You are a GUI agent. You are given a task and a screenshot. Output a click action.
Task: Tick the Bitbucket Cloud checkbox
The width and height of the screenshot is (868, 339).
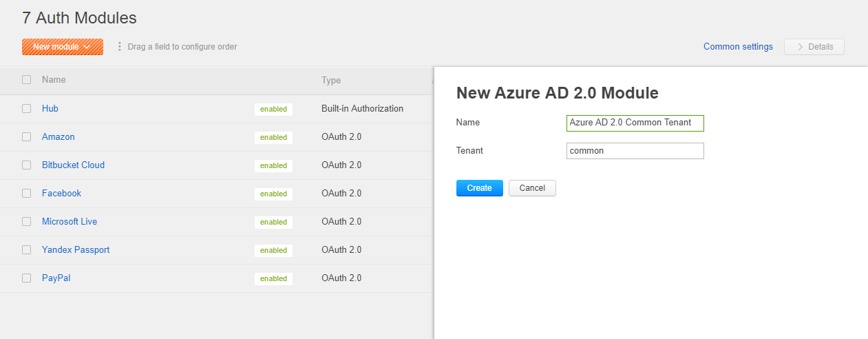(27, 165)
